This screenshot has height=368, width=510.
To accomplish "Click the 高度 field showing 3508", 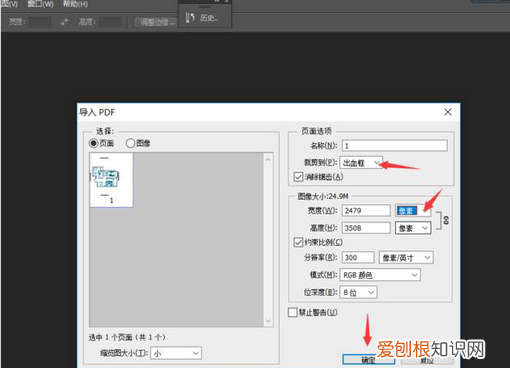I will (366, 228).
